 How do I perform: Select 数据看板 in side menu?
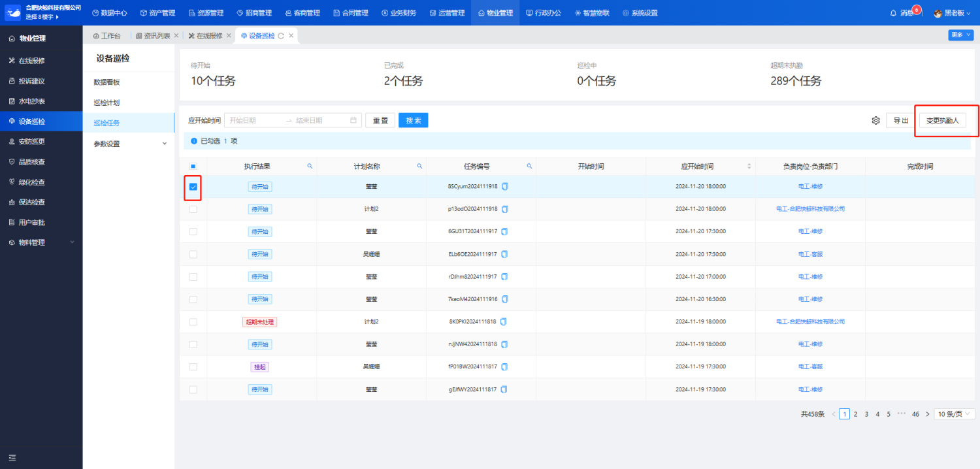(x=106, y=82)
